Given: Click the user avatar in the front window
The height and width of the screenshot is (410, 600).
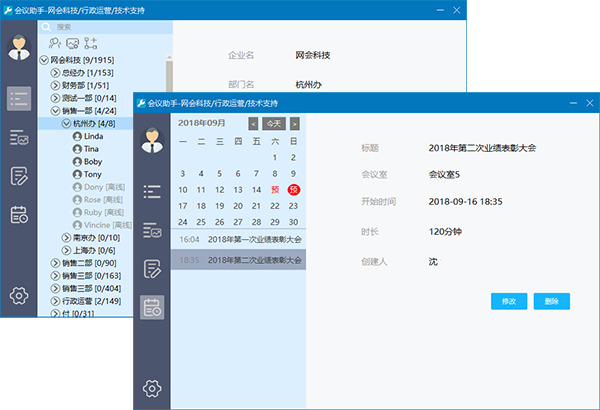Looking at the screenshot, I should [x=152, y=142].
